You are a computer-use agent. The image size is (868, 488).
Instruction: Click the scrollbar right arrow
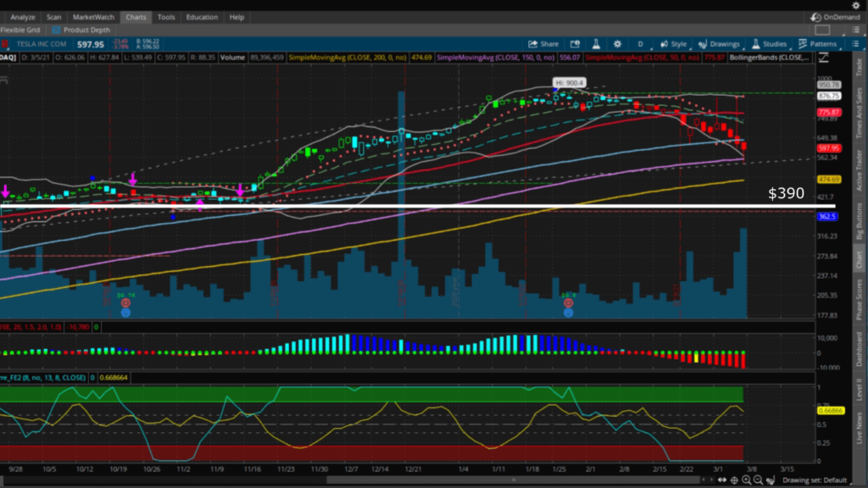[711, 480]
